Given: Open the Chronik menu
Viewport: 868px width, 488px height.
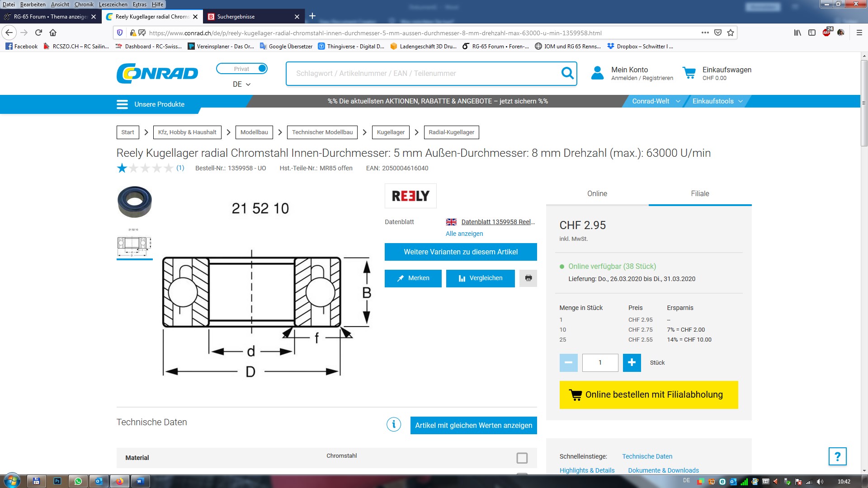Looking at the screenshot, I should pos(84,5).
